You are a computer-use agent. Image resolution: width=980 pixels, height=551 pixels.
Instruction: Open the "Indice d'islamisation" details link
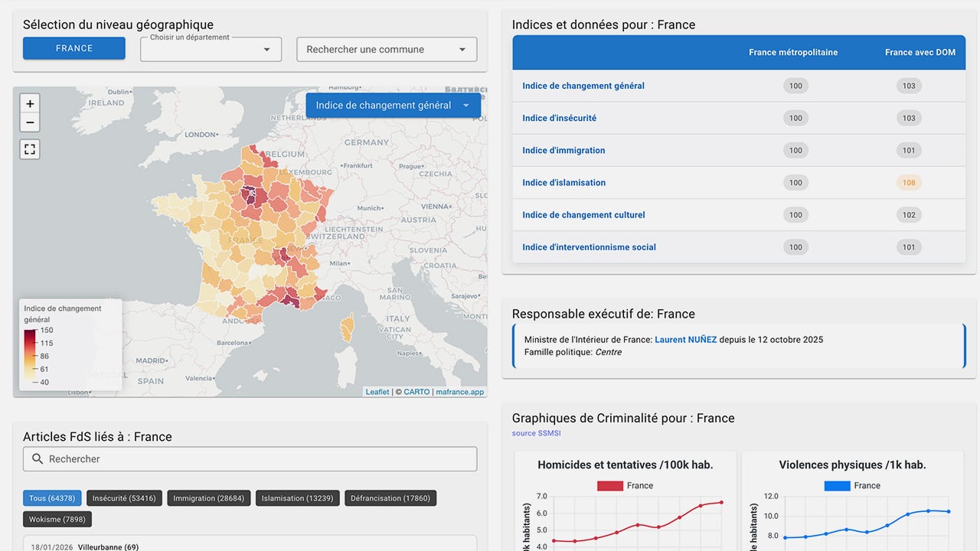click(563, 182)
